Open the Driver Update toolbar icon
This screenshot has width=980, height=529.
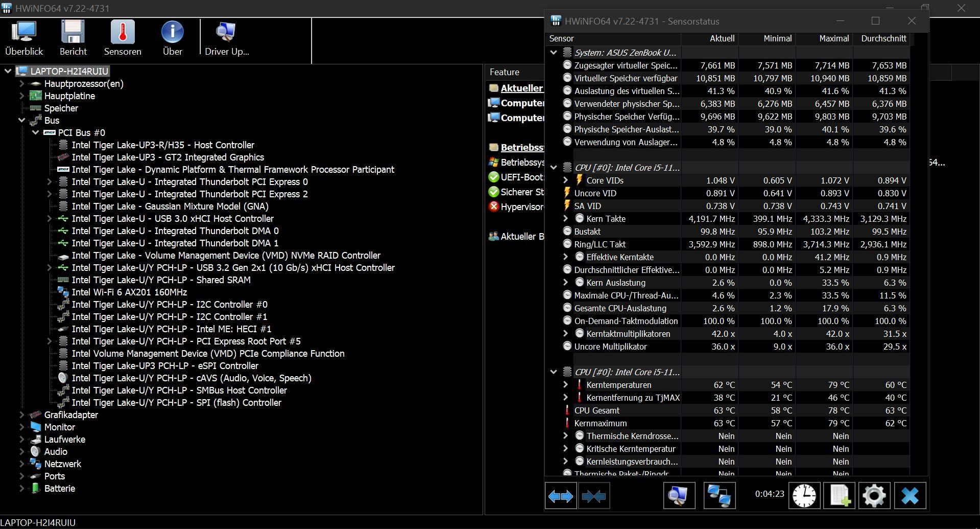click(227, 38)
